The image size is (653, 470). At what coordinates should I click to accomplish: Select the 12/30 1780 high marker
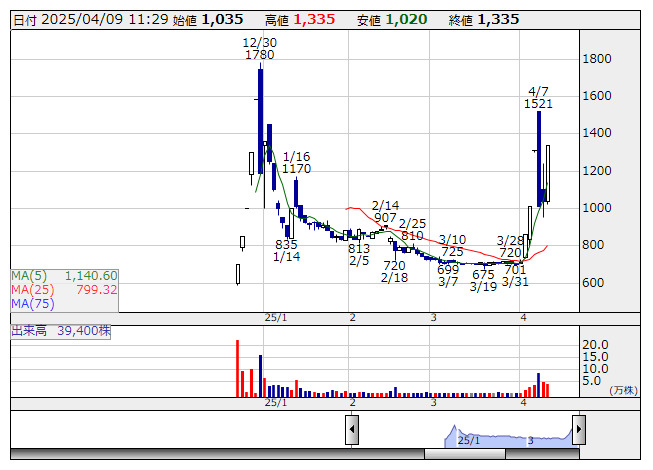(x=259, y=49)
